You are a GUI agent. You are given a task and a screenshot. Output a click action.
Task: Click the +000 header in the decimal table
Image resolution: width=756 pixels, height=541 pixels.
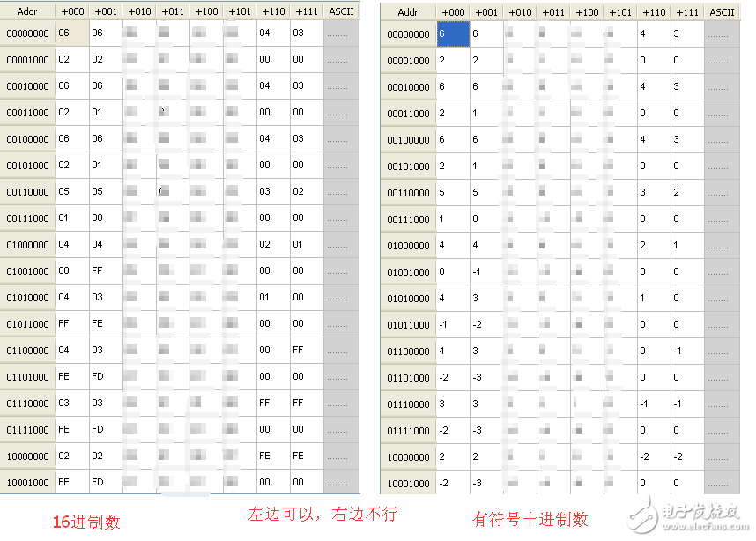click(453, 12)
